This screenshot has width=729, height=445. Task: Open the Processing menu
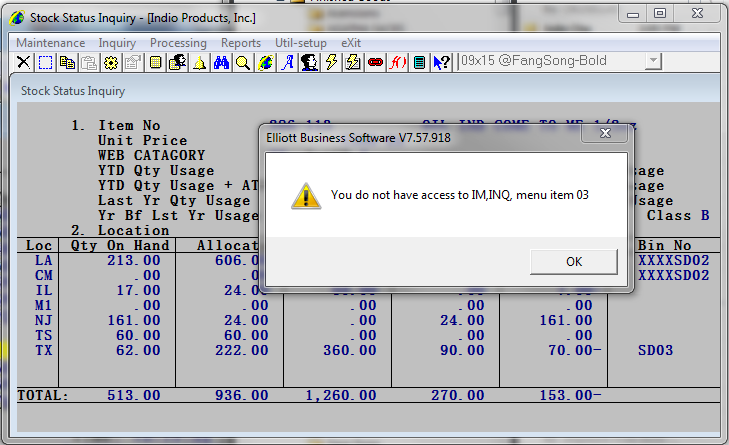click(178, 43)
